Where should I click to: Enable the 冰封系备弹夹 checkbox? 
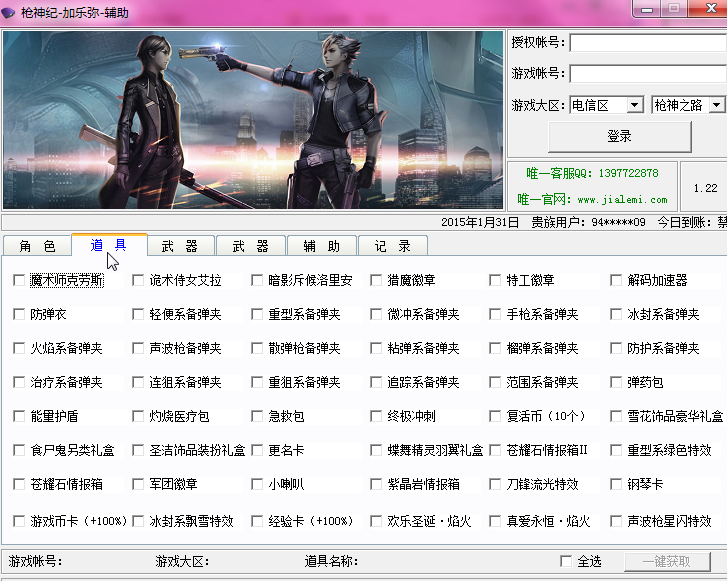[616, 314]
